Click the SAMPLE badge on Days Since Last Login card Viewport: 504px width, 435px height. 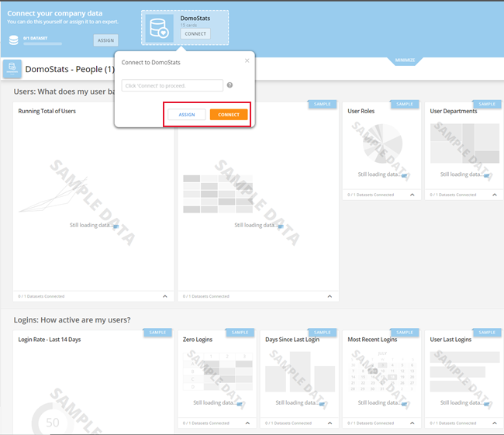[x=322, y=333]
